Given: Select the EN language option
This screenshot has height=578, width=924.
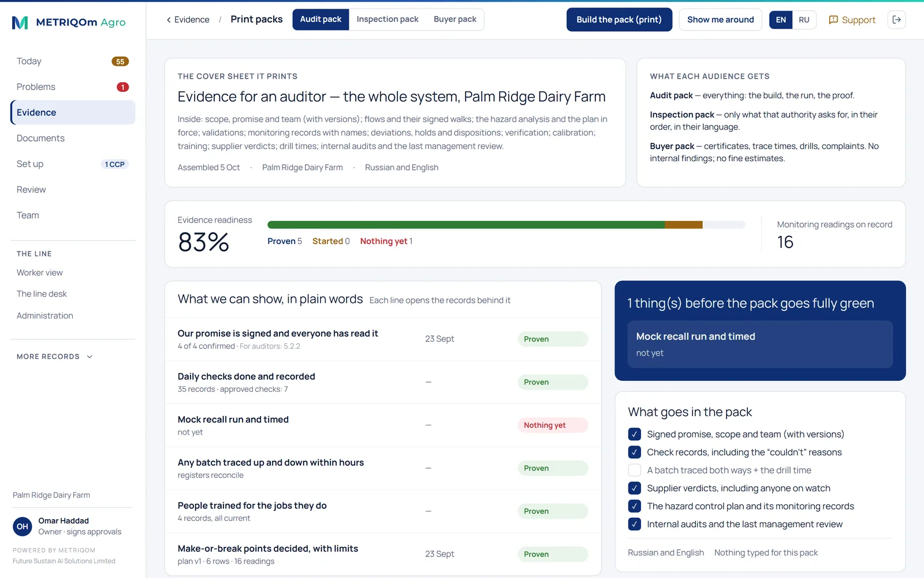Looking at the screenshot, I should point(781,20).
